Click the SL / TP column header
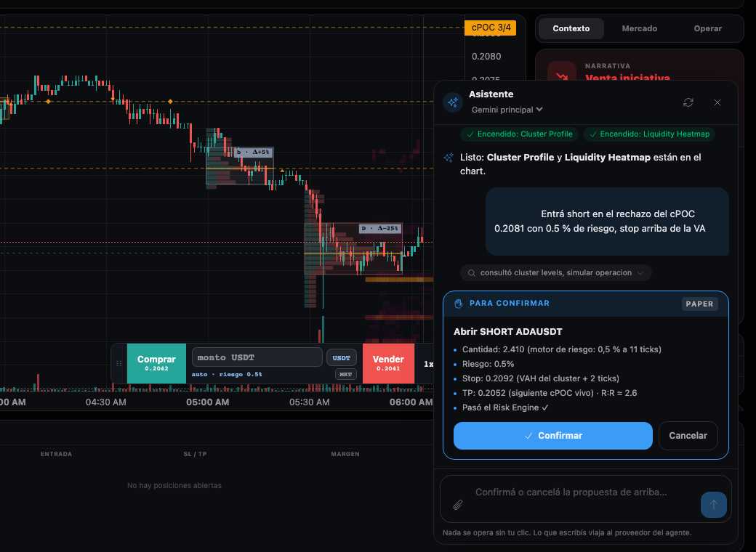The width and height of the screenshot is (756, 552). 196,454
